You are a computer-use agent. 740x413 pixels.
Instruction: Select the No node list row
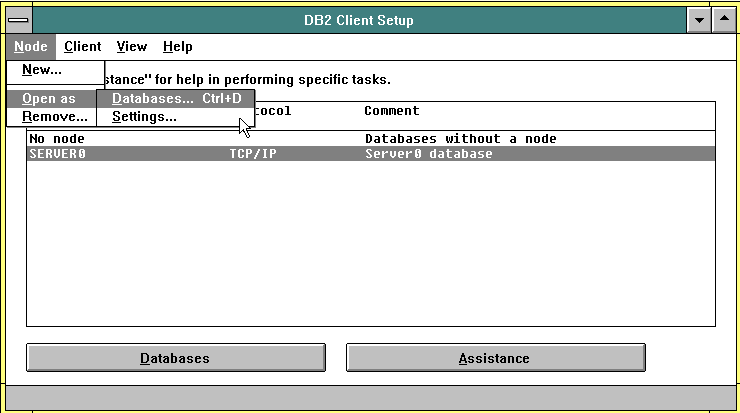pyautogui.click(x=371, y=139)
